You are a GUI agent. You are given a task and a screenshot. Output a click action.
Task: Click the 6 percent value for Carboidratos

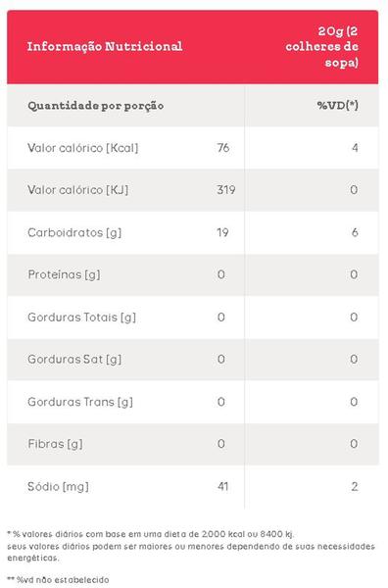[x=355, y=232]
